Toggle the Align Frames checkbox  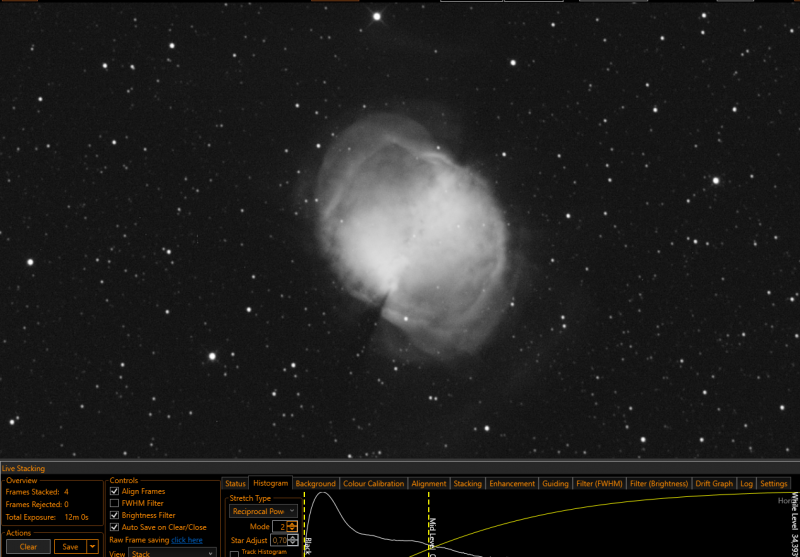click(x=114, y=491)
